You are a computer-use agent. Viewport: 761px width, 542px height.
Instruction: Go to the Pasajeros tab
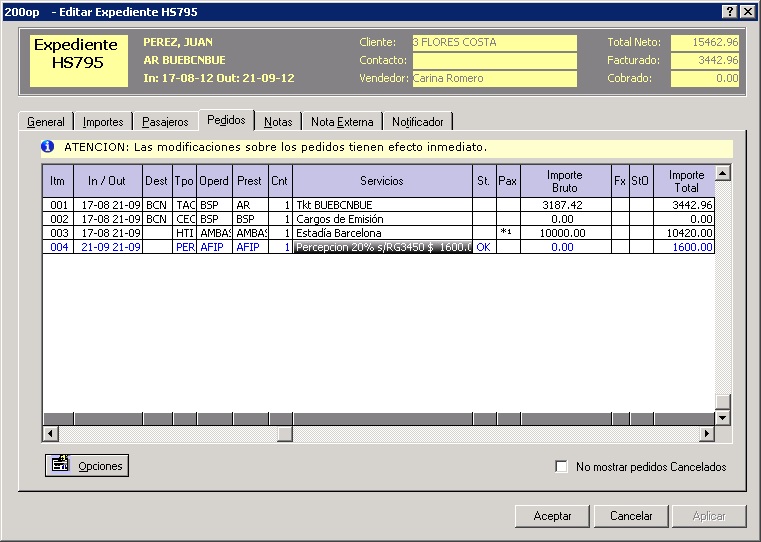click(165, 122)
